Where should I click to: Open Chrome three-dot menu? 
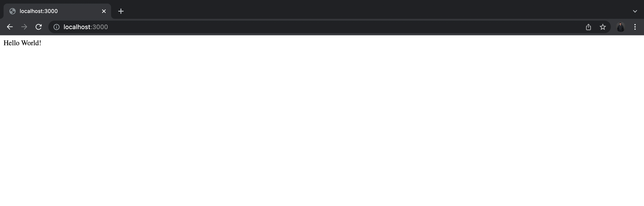tap(635, 27)
